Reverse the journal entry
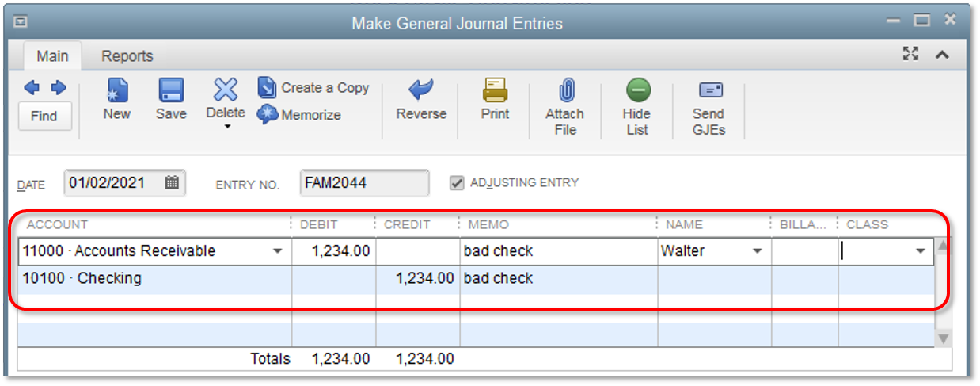 coord(421,99)
